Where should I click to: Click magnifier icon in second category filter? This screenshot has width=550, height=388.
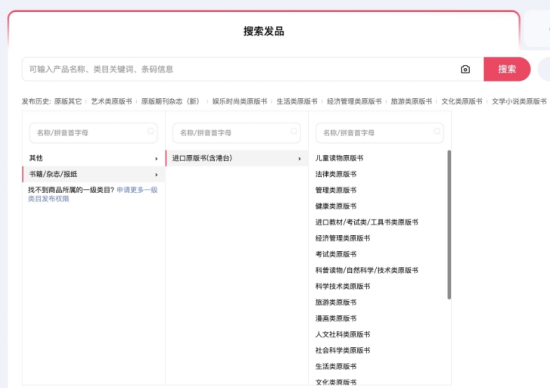click(x=294, y=131)
